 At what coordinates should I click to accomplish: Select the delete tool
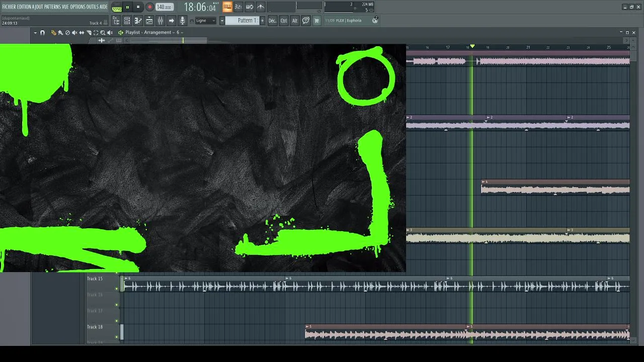(x=67, y=33)
